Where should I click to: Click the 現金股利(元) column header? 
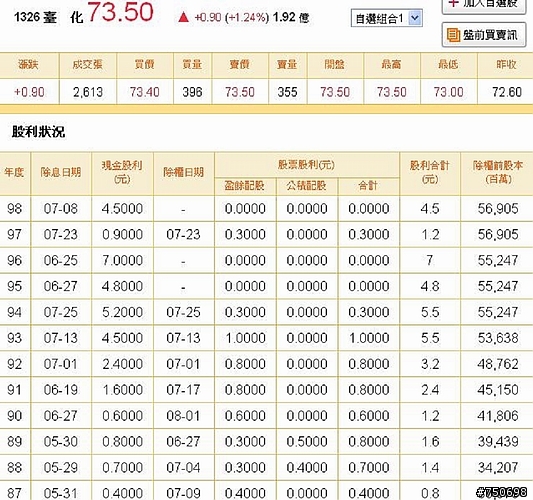[x=122, y=172]
